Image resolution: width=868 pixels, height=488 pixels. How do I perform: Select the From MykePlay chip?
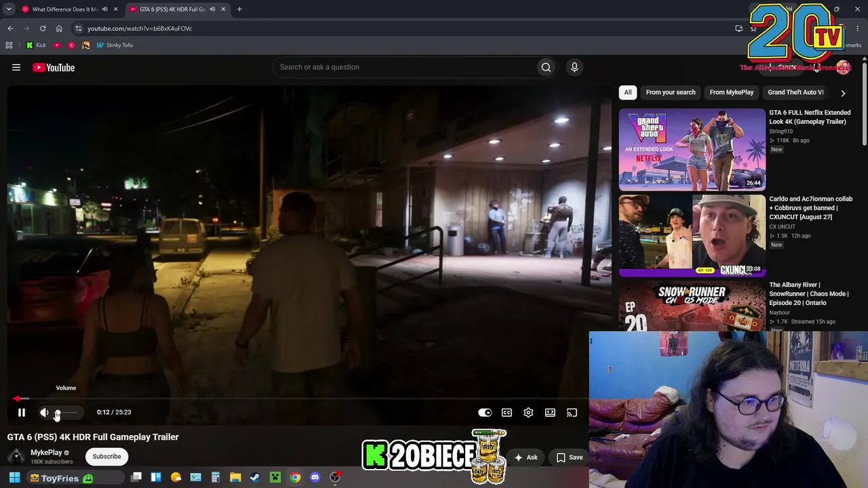pos(732,92)
